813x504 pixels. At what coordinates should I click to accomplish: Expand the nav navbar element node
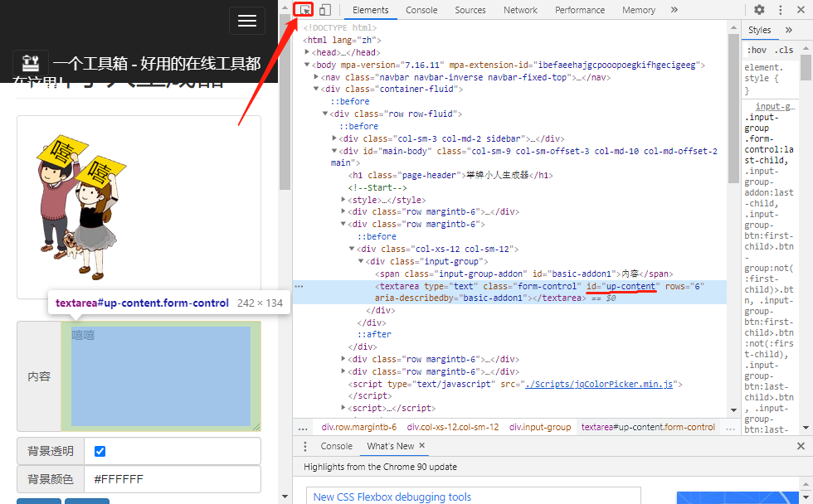pyautogui.click(x=317, y=77)
